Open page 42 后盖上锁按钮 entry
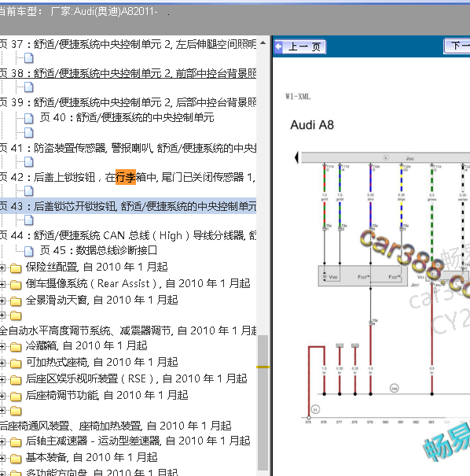This screenshot has height=476, width=470. 128,177
